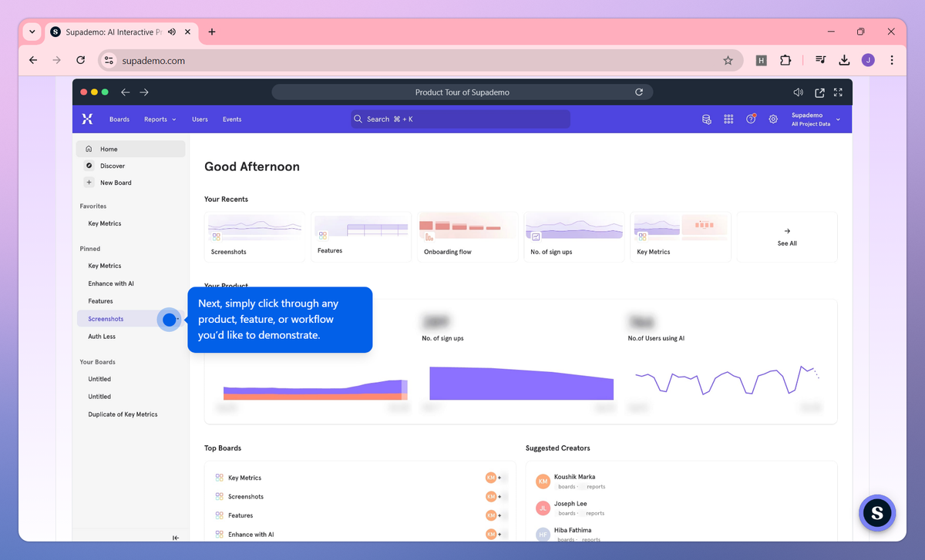Click the Mixpanel X logo in the purple navbar

(x=87, y=119)
